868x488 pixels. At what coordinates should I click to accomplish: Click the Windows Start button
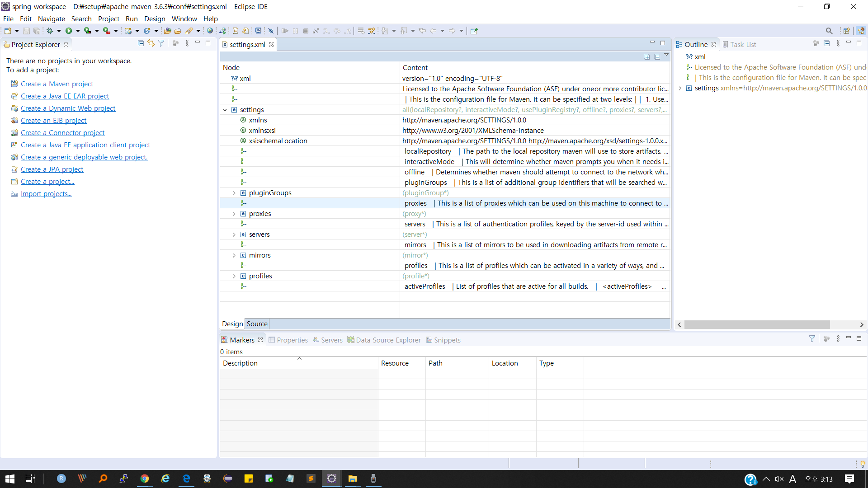point(10,479)
